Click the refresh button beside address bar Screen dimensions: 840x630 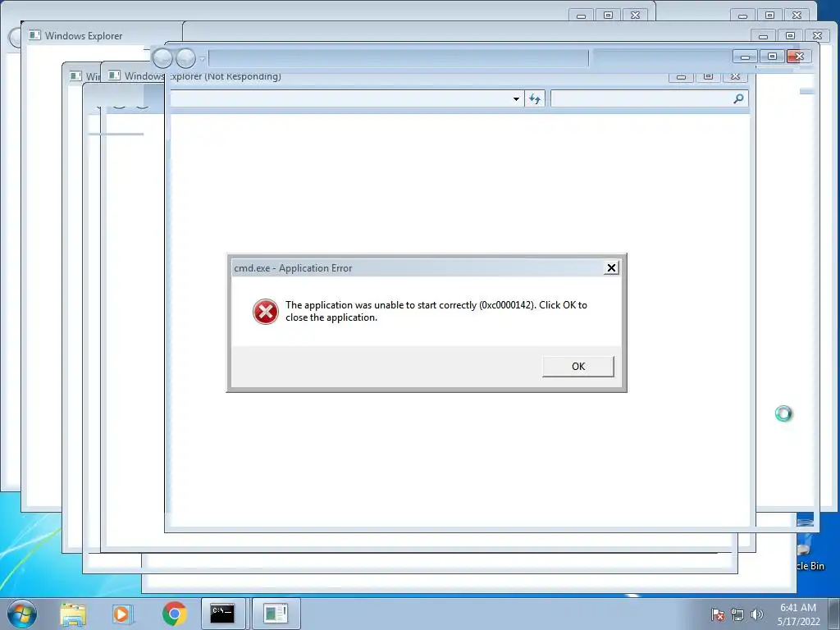coord(535,98)
